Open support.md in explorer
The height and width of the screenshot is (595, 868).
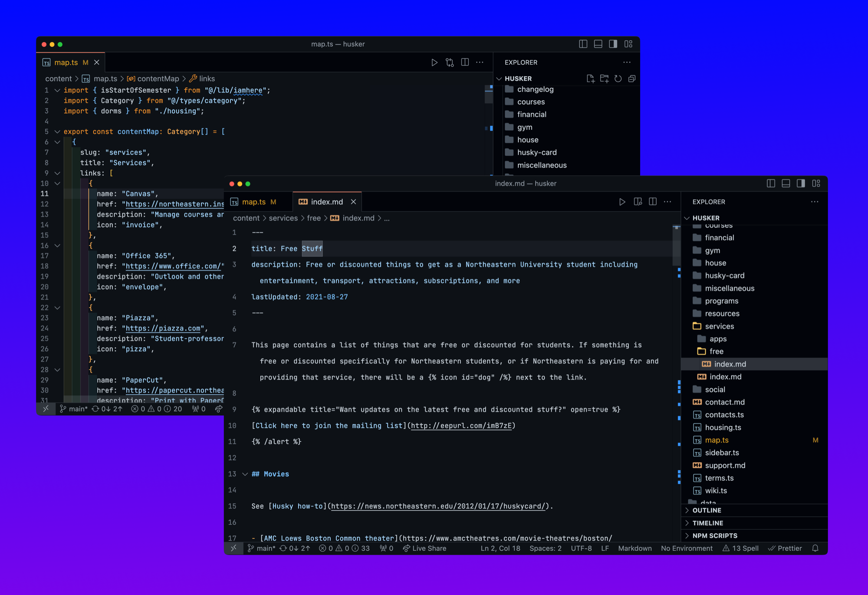[x=725, y=465]
